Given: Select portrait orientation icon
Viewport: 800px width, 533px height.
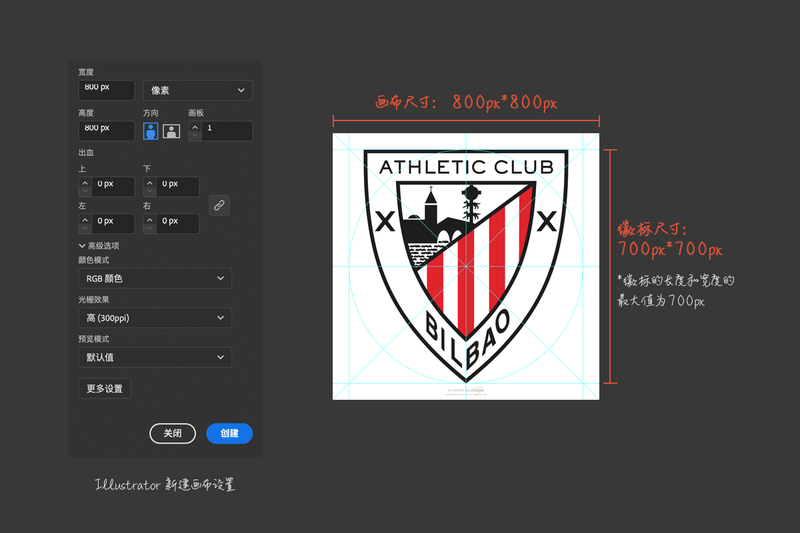Looking at the screenshot, I should pos(151,131).
